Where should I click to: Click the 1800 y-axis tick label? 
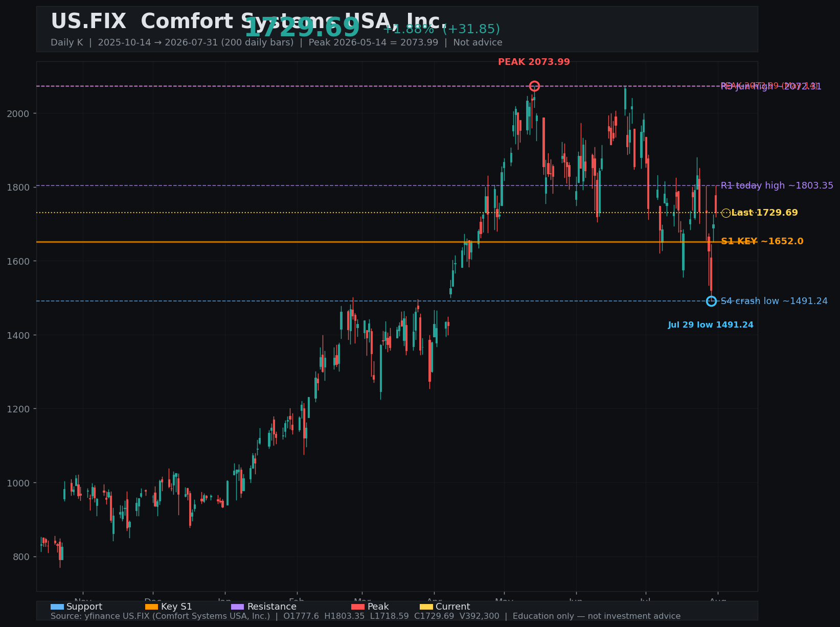tap(18, 188)
